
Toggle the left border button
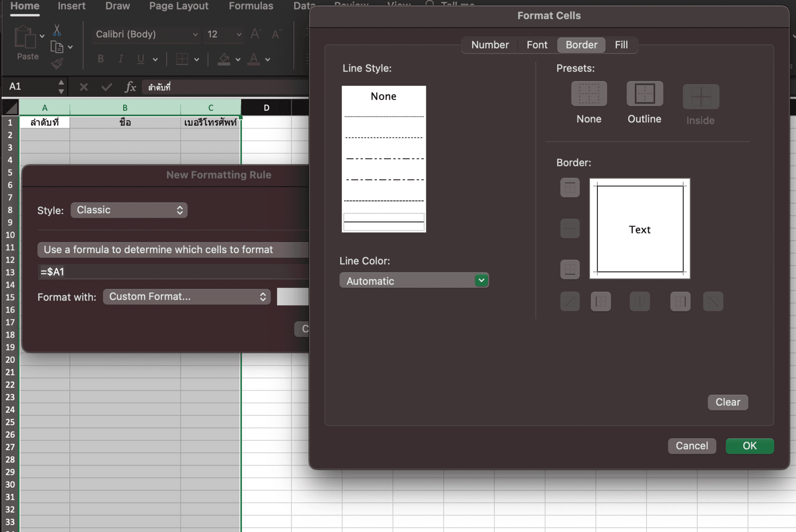[600, 301]
